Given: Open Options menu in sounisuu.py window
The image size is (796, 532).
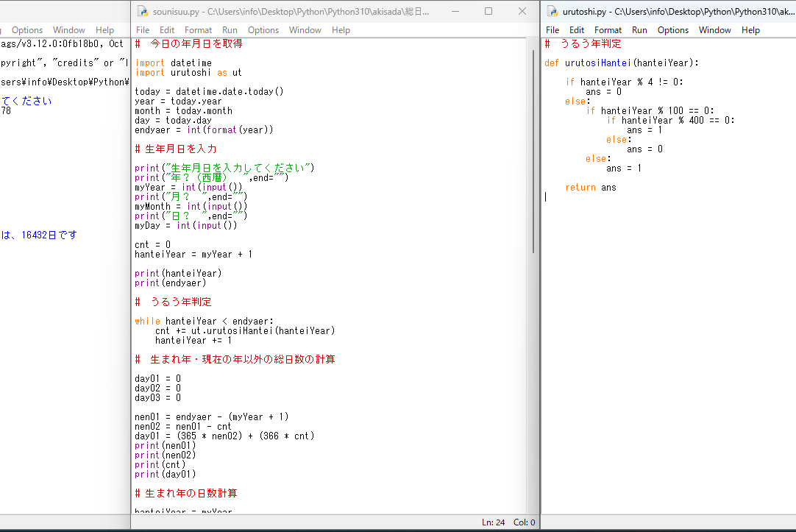Looking at the screenshot, I should [x=263, y=30].
